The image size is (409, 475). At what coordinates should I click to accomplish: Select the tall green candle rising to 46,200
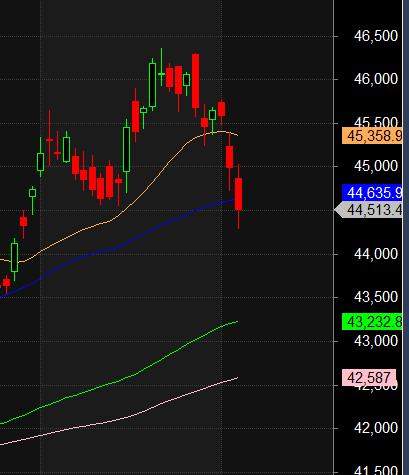(x=152, y=85)
